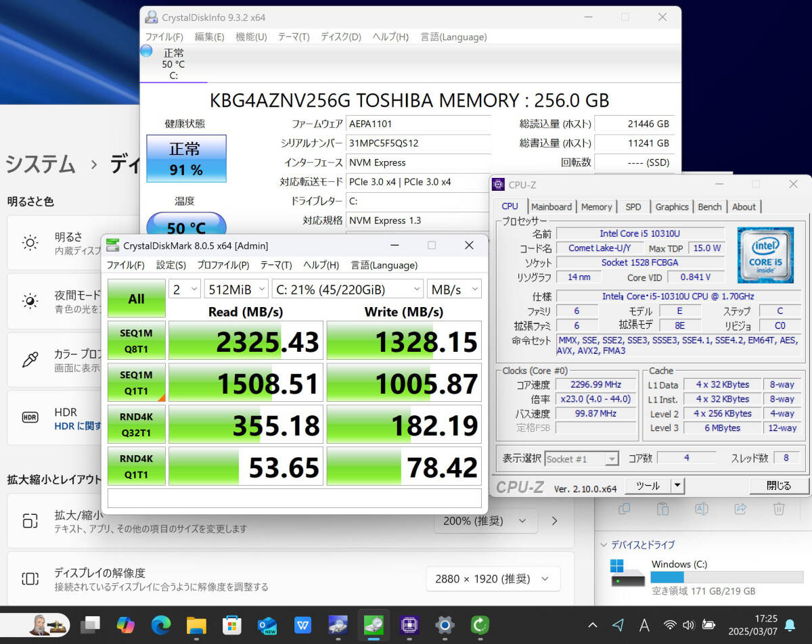Open Microsoft Edge from the taskbar

pos(161,624)
